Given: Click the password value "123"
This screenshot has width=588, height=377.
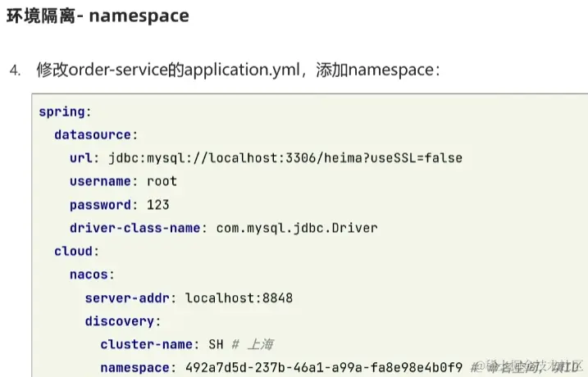Looking at the screenshot, I should pyautogui.click(x=158, y=205).
